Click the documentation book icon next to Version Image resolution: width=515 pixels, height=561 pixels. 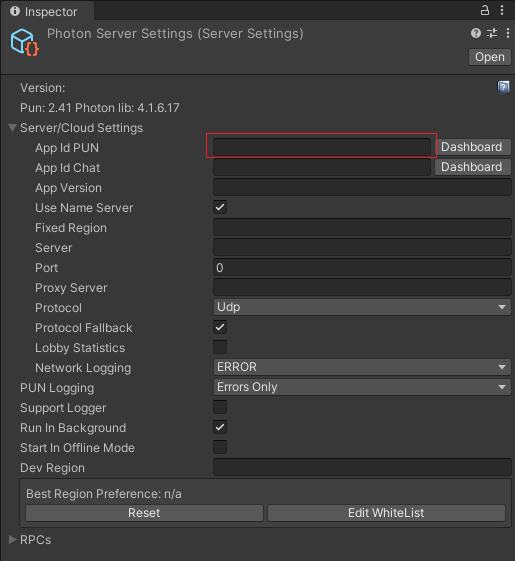503,87
